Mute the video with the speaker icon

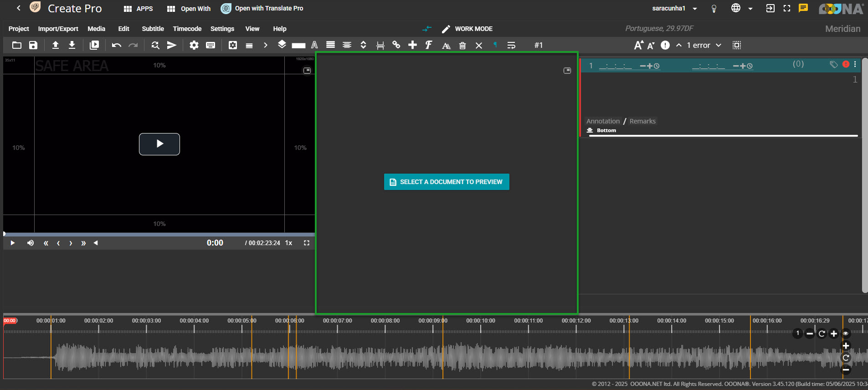coord(31,243)
